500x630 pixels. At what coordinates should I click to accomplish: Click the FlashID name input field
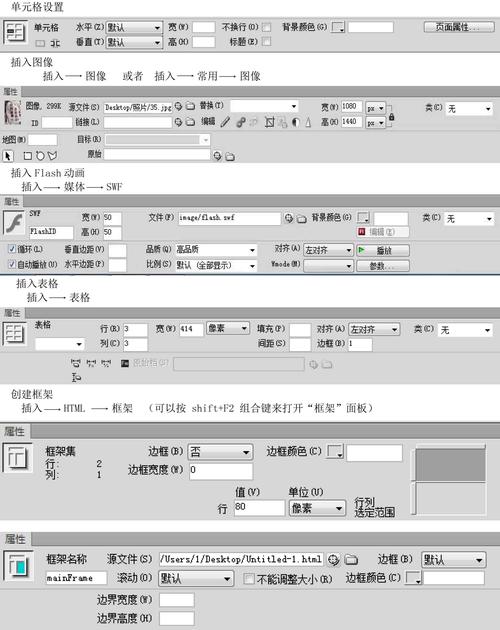[51, 232]
